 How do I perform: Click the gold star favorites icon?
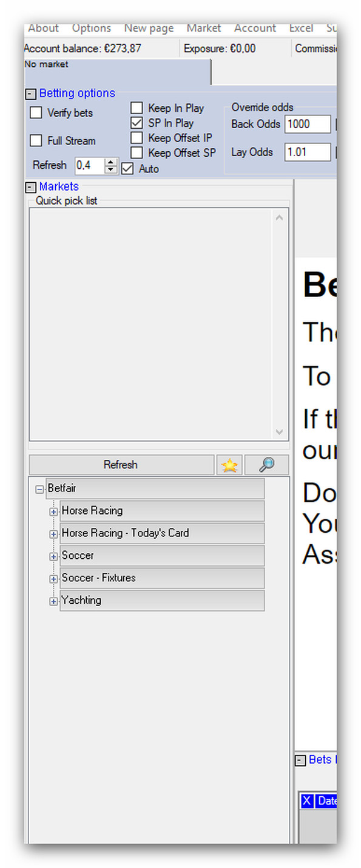coord(229,465)
